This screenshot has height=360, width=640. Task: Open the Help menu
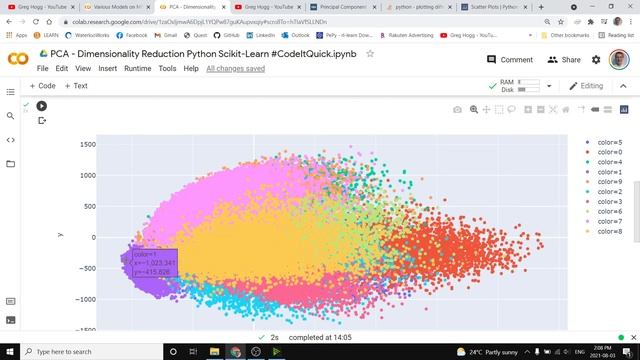tap(191, 69)
